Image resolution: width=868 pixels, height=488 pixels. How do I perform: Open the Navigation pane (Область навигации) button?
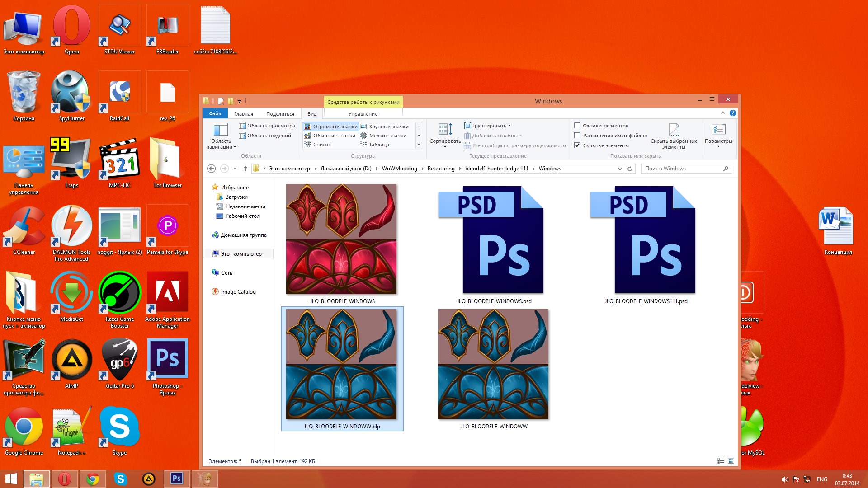(221, 136)
